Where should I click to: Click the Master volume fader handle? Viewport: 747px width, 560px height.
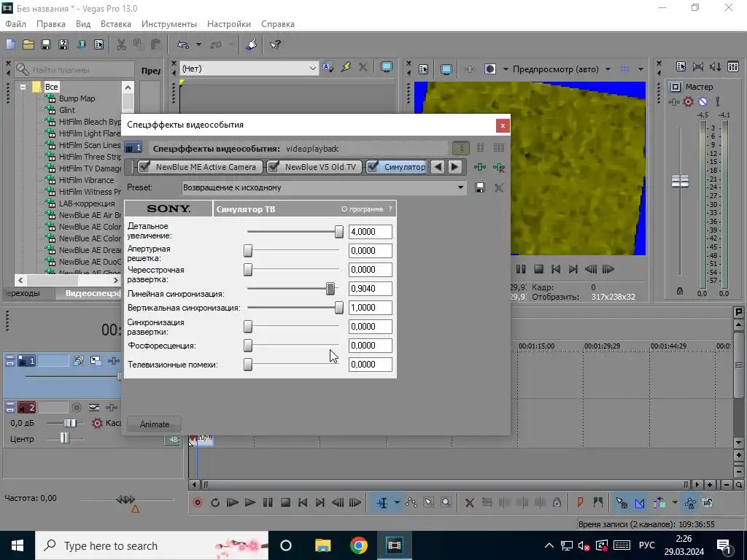[680, 181]
